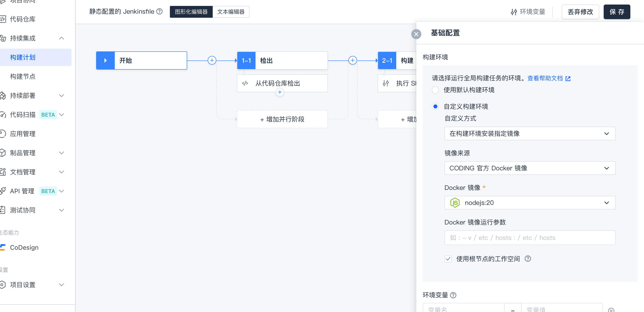Open the 镜像来源 dropdown showing CODING 官方 Docker 镜像
The height and width of the screenshot is (312, 644).
(530, 168)
